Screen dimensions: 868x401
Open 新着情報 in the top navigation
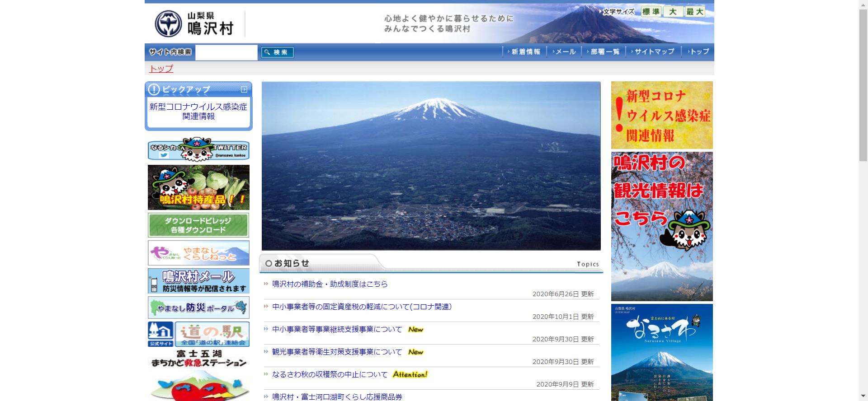pyautogui.click(x=525, y=52)
